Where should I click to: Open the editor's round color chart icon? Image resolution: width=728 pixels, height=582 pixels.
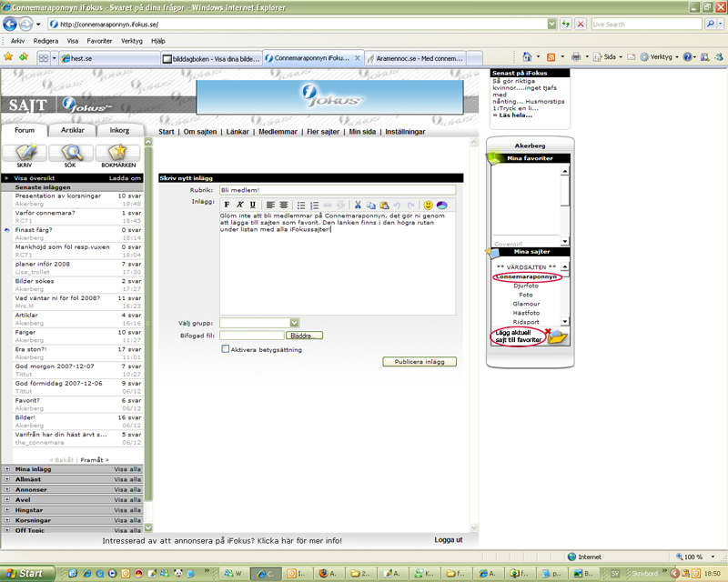[x=441, y=205]
